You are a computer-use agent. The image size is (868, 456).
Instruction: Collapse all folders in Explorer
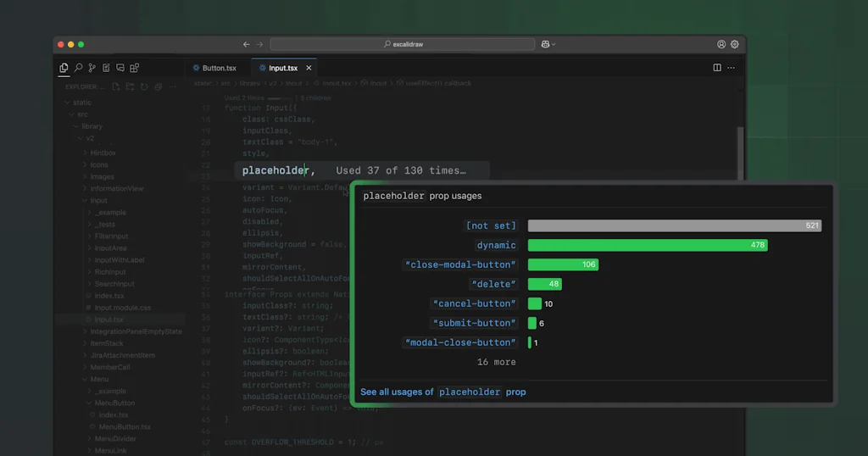tap(158, 86)
